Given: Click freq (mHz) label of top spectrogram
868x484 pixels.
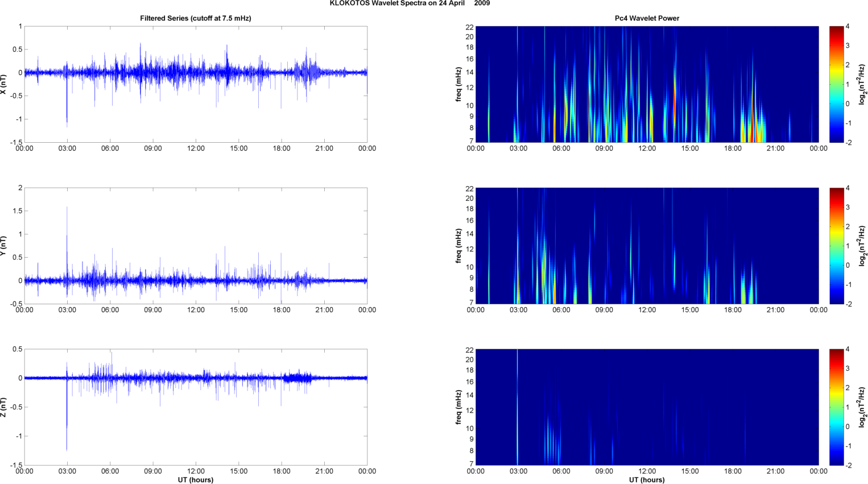Looking at the screenshot, I should coord(458,84).
